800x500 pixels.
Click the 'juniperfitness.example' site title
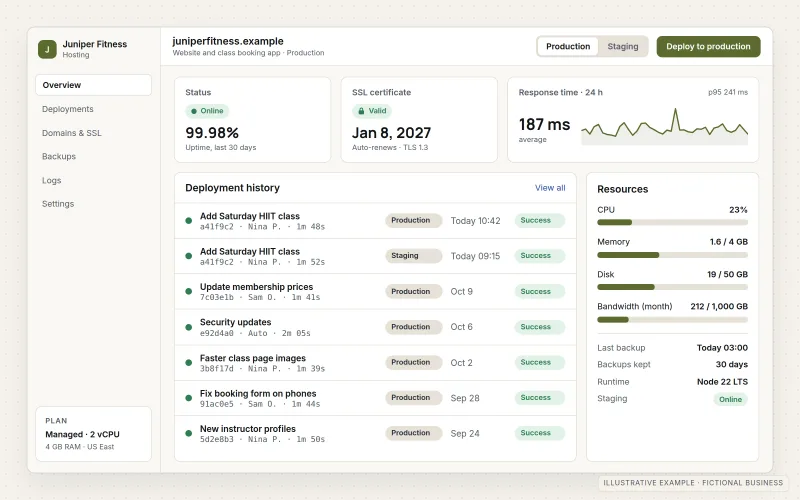pos(228,41)
